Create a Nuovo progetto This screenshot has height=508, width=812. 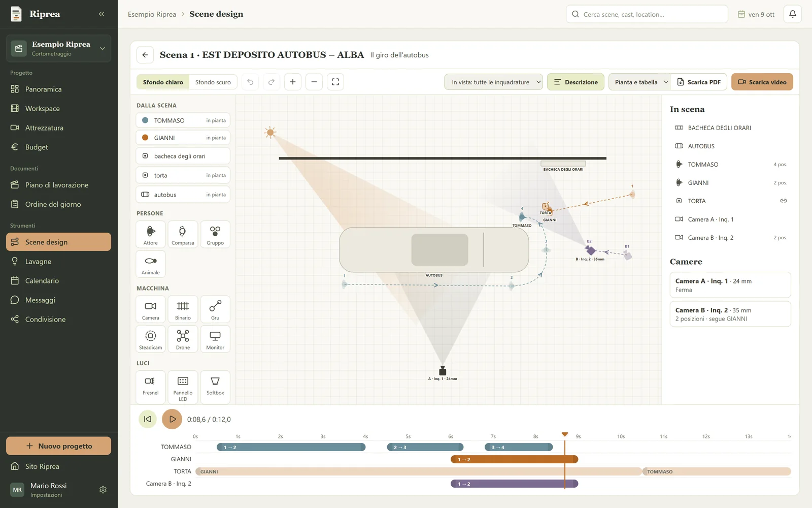(59, 446)
